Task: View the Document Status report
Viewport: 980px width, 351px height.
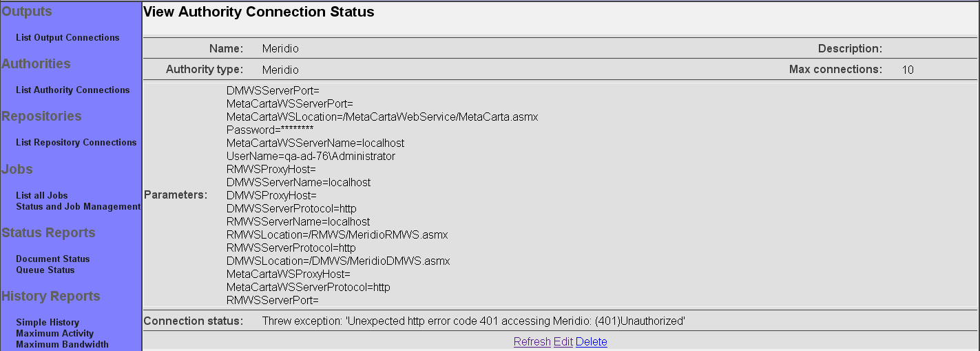Action: [52, 259]
